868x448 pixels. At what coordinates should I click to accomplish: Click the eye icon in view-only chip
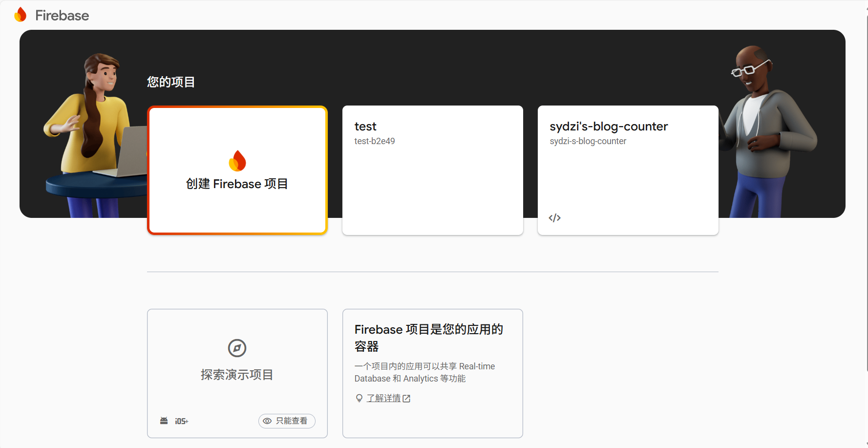click(267, 421)
